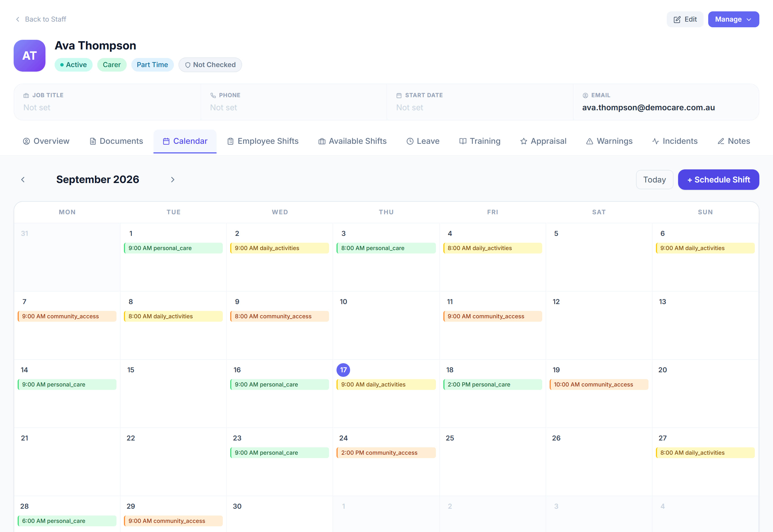Image resolution: width=773 pixels, height=532 pixels.
Task: Click the Part Time badge
Action: pyautogui.click(x=152, y=65)
